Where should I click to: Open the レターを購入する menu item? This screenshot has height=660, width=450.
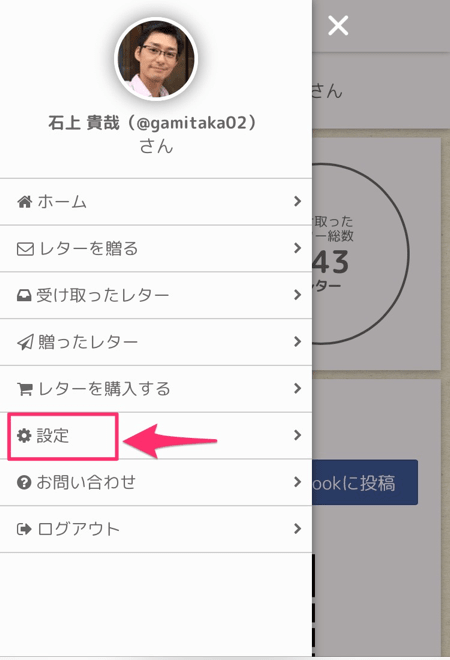point(156,389)
